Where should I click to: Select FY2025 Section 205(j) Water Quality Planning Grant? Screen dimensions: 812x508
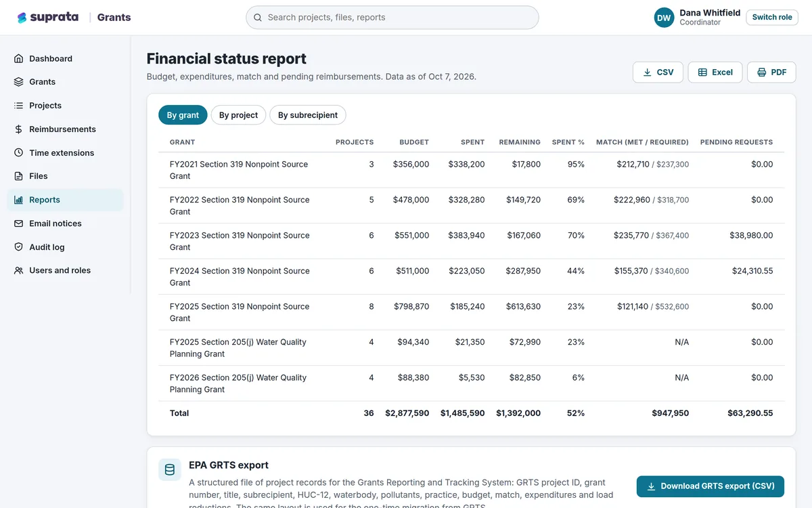pos(238,348)
